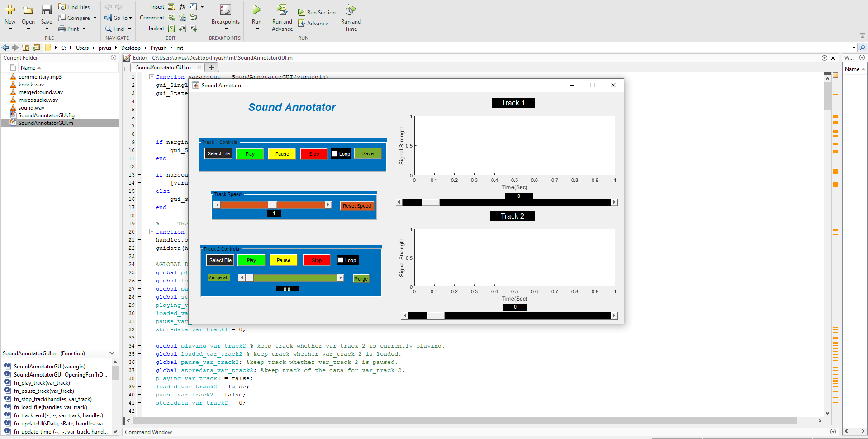The height and width of the screenshot is (439, 868).
Task: Click the Run Section icon
Action: [x=302, y=13]
